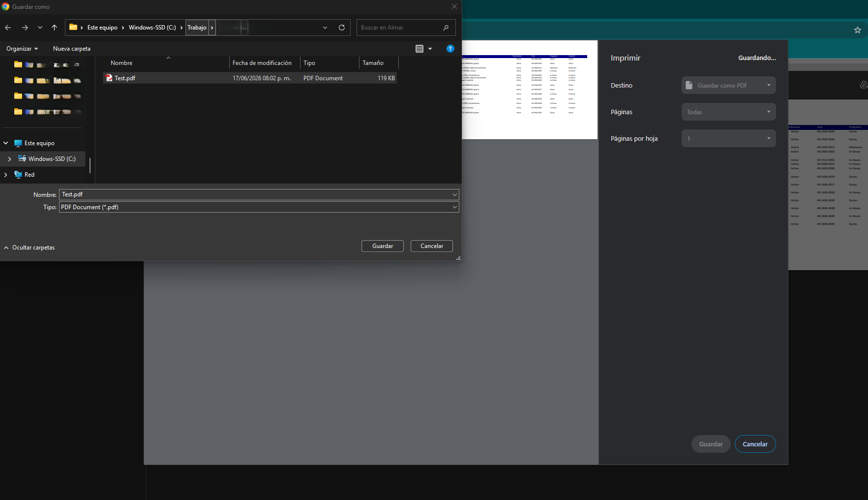Sort by Tamaño column header

(373, 63)
